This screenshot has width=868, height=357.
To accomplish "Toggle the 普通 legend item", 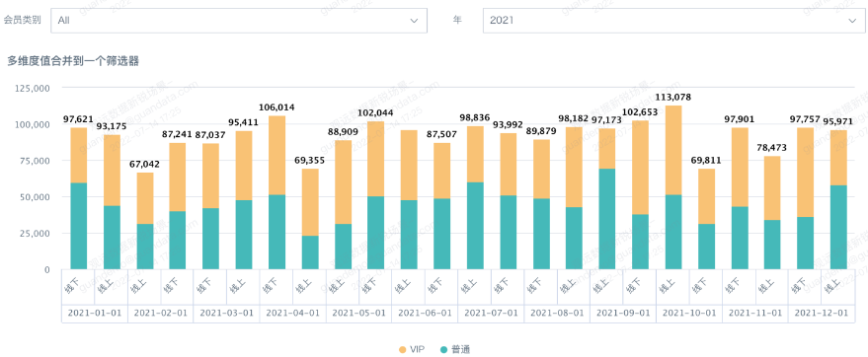I will [x=455, y=349].
